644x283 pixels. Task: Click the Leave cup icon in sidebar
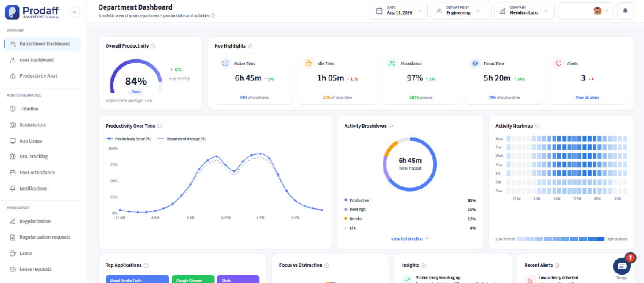[x=12, y=253]
